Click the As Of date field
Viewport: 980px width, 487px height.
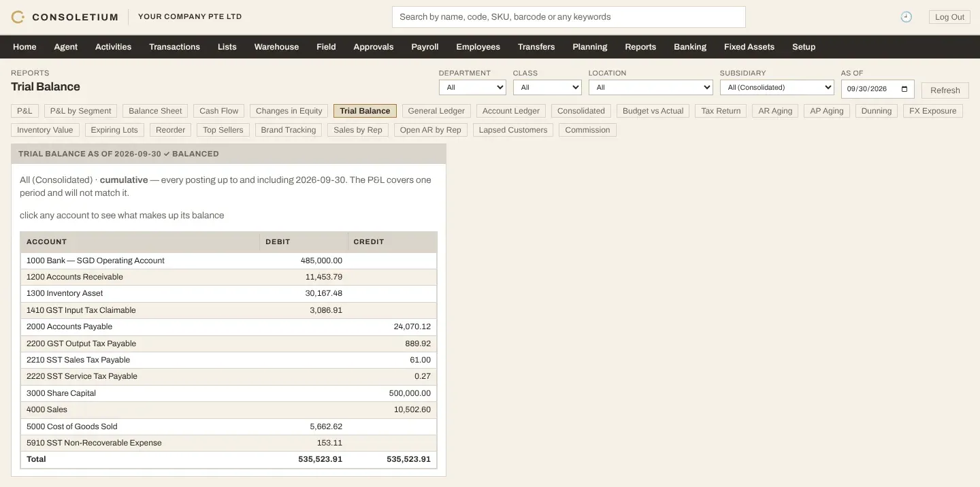click(877, 88)
